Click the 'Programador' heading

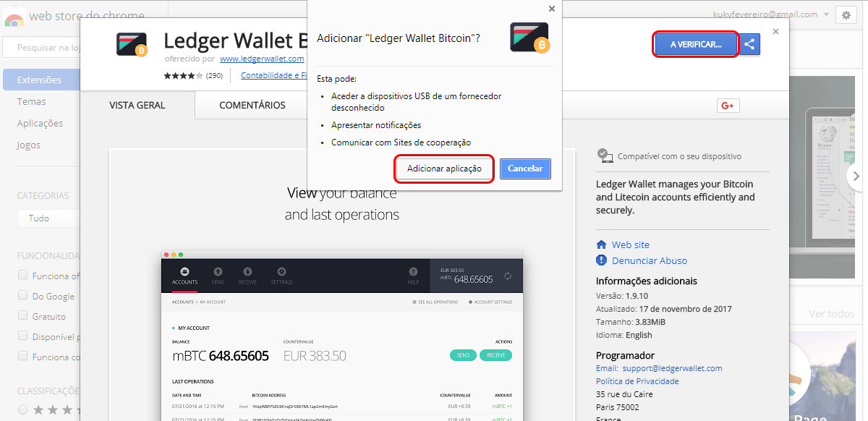click(x=625, y=355)
